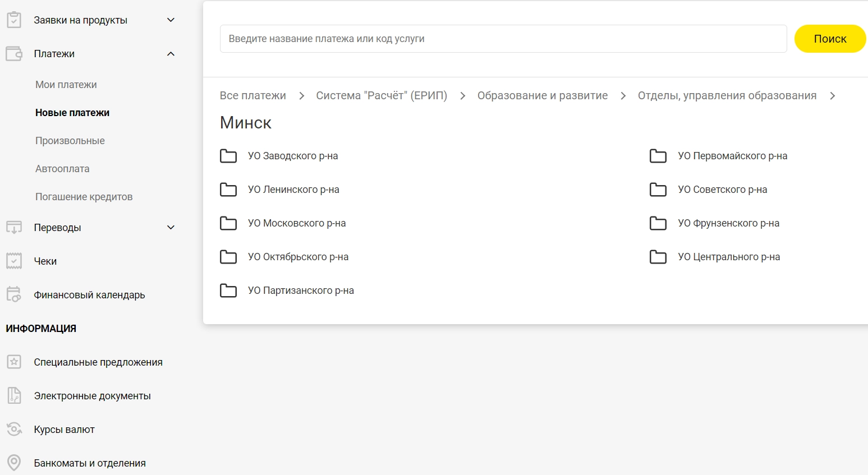Open Произвольные payments item
This screenshot has width=868, height=475.
(70, 141)
